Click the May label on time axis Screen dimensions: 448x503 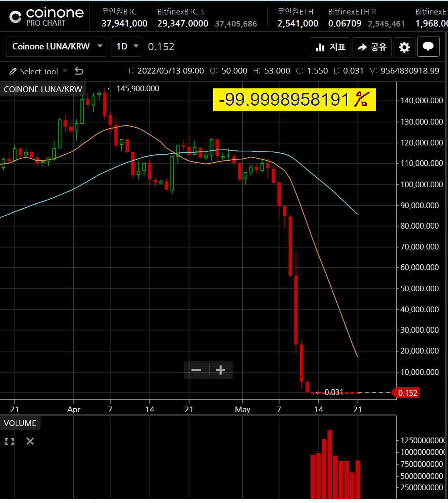(242, 409)
